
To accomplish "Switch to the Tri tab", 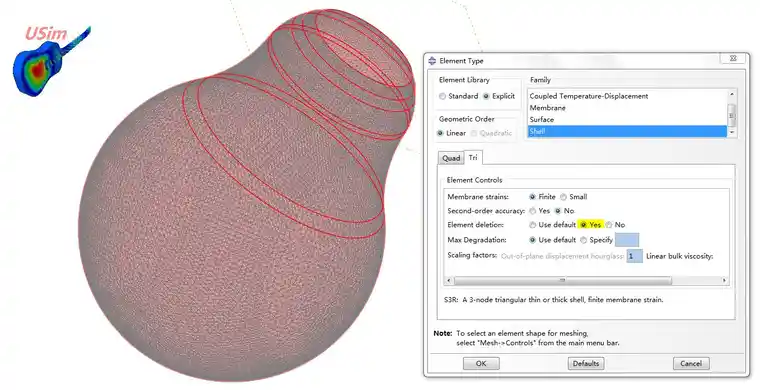I will point(473,157).
